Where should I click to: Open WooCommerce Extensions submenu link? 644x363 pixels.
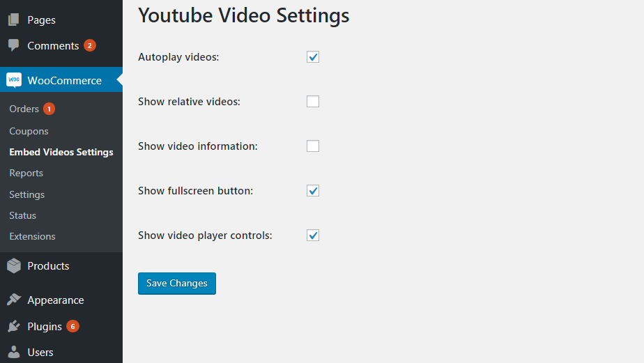(32, 236)
